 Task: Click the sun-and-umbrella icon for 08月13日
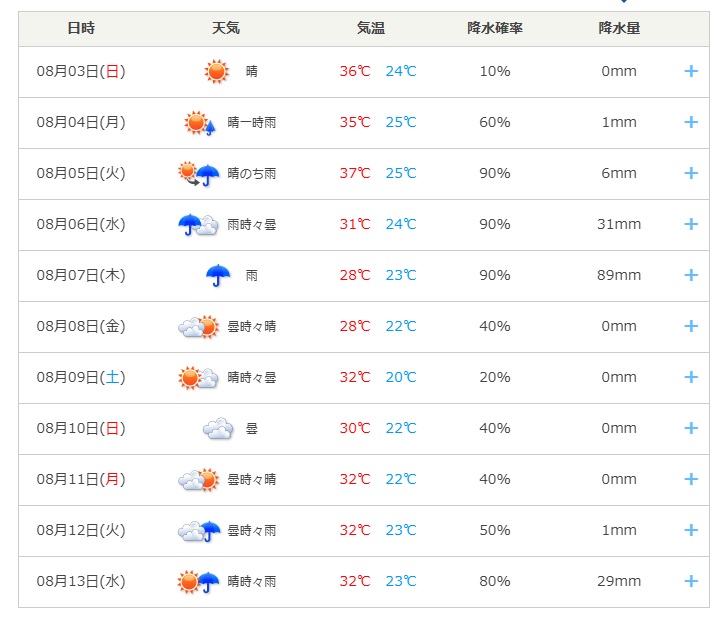(x=198, y=582)
